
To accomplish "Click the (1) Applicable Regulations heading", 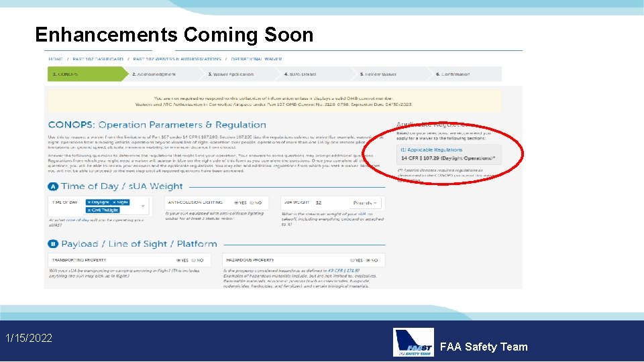I will 431,149.
